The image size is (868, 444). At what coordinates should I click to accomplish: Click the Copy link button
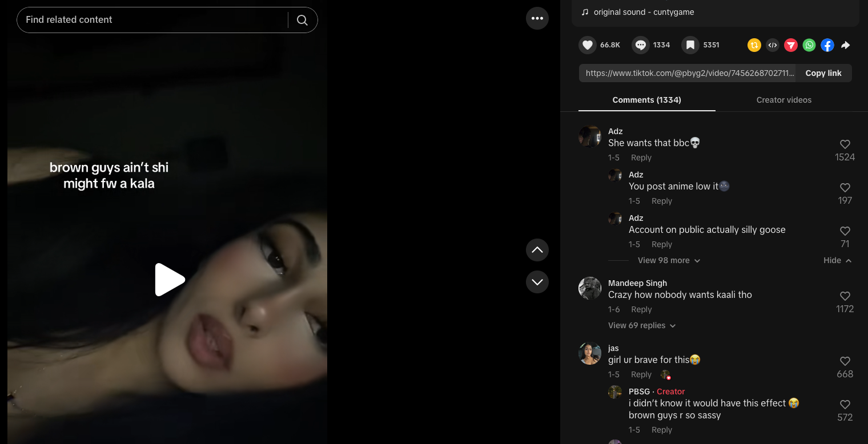(x=823, y=73)
